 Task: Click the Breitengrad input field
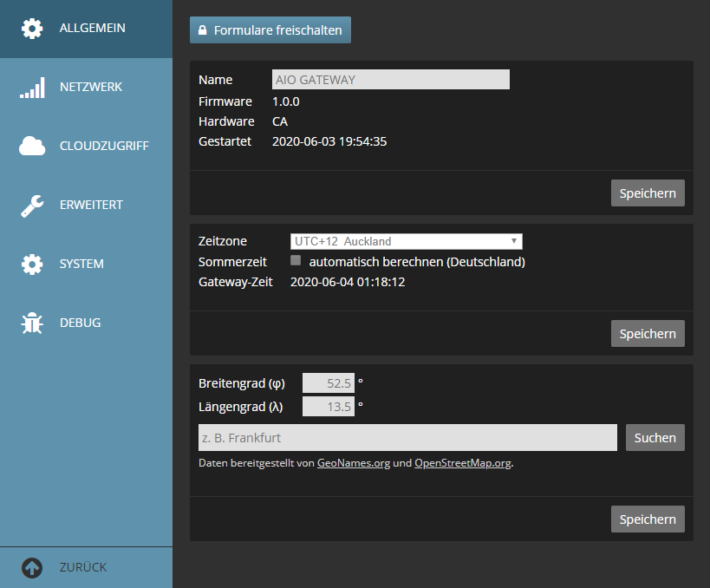(328, 383)
